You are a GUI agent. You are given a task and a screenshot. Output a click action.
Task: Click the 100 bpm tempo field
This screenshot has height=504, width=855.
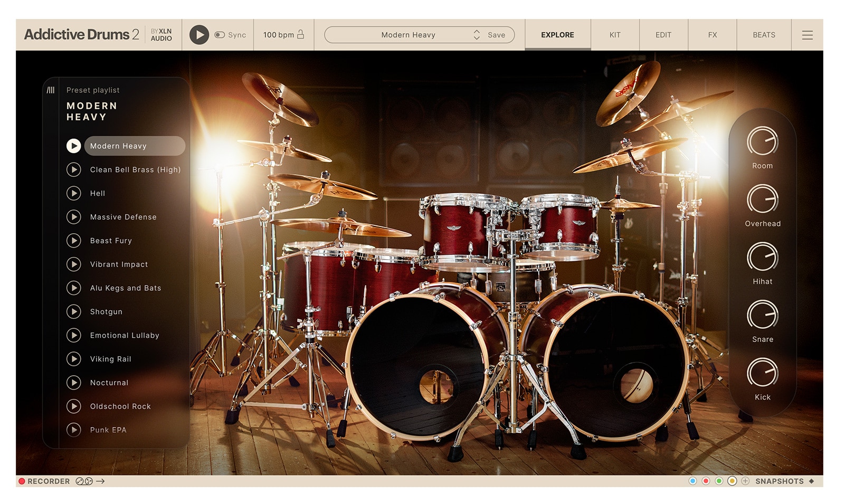point(279,35)
